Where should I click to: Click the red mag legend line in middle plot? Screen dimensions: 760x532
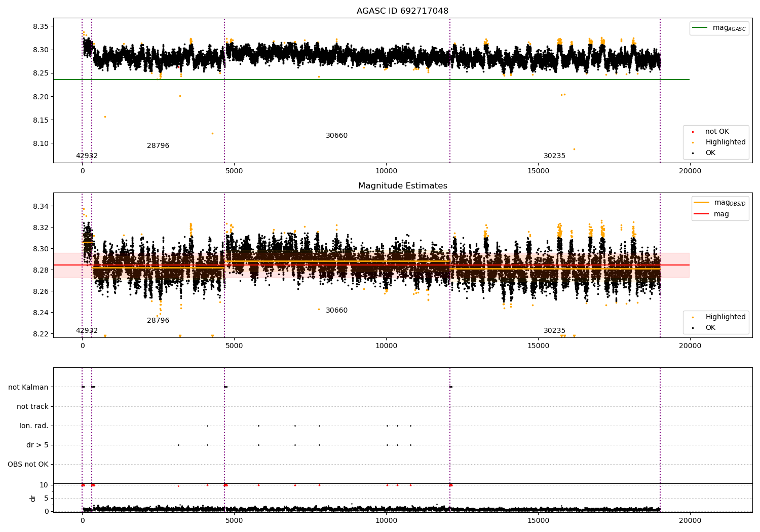[x=701, y=214]
